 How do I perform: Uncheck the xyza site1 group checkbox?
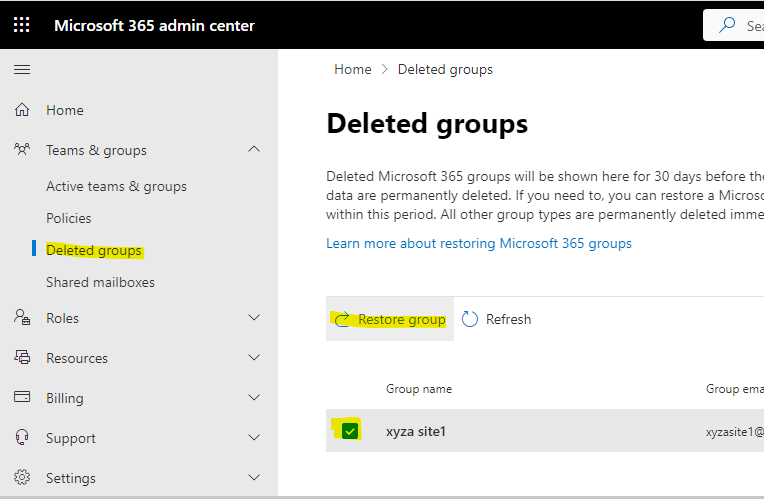pos(349,431)
